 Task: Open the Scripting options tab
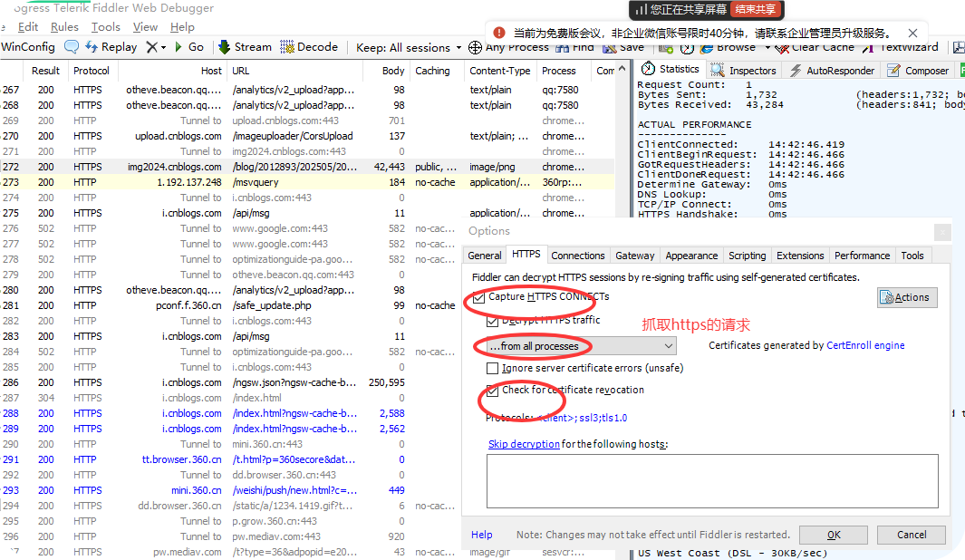748,256
